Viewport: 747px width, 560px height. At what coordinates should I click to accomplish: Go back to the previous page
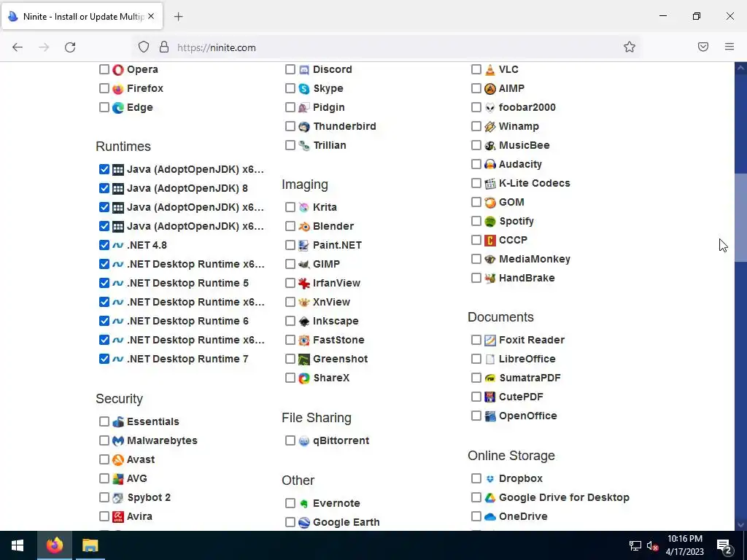[x=18, y=47]
